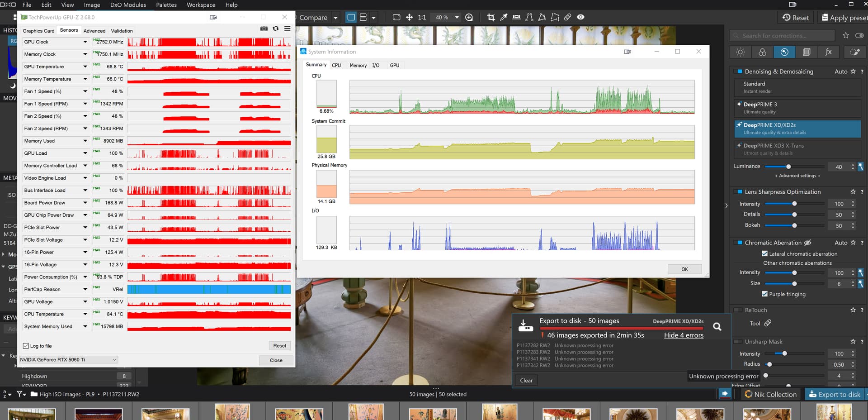Open the Light corrections palette (sun icon)
Image resolution: width=868 pixels, height=420 pixels.
[x=740, y=52]
